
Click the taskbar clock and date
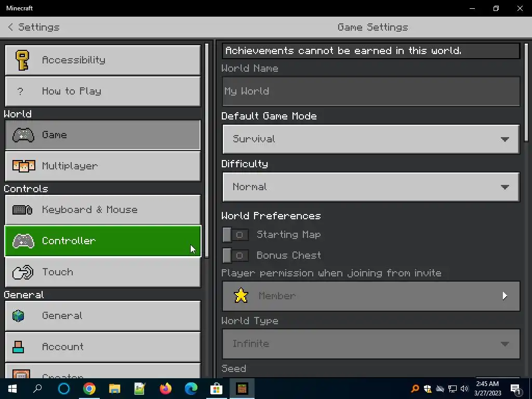[x=487, y=389]
